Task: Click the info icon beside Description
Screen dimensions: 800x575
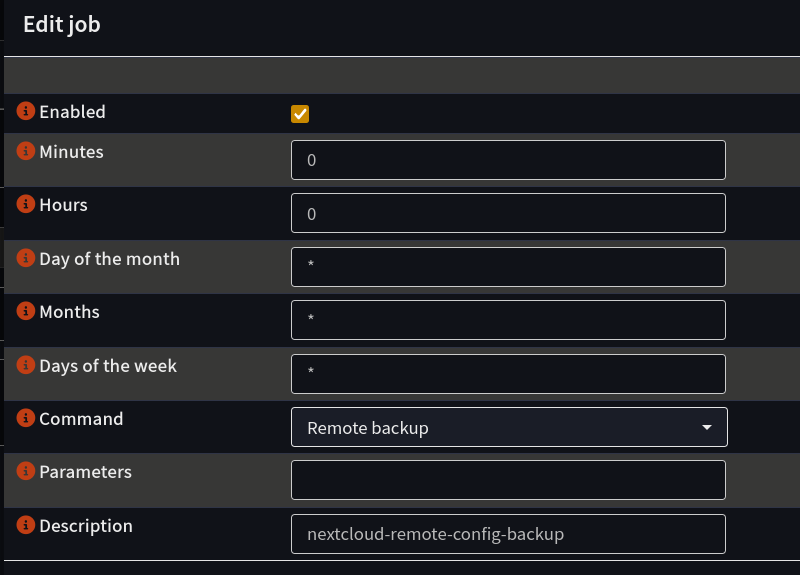Action: (x=26, y=525)
